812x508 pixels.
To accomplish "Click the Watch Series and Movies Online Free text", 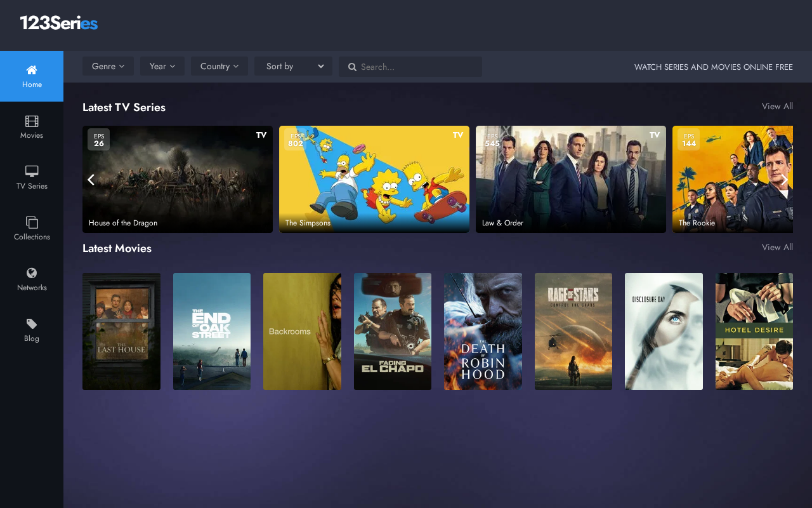I will tap(714, 67).
